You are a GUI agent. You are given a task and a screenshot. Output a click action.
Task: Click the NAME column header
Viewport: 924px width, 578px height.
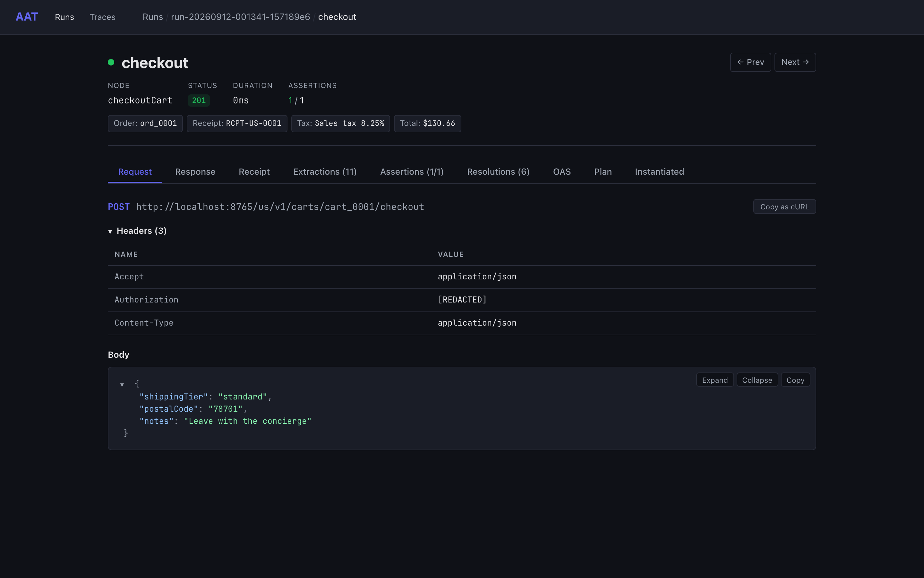point(126,255)
